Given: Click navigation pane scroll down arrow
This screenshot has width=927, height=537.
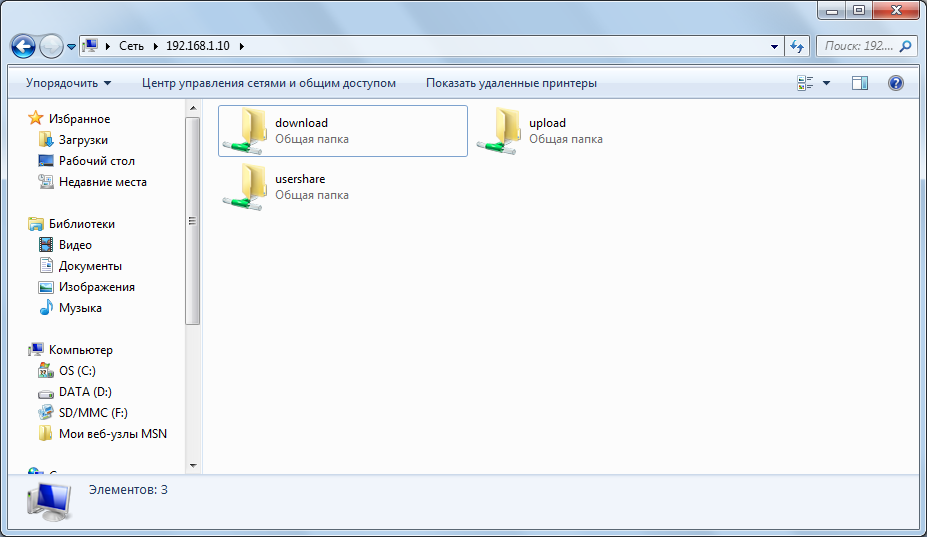Looking at the screenshot, I should coord(193,465).
